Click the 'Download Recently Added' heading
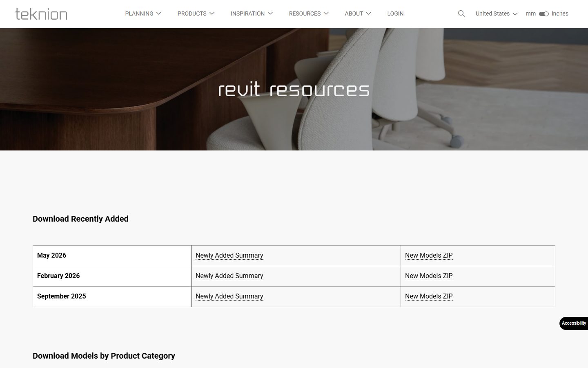The image size is (588, 368). [x=80, y=219]
